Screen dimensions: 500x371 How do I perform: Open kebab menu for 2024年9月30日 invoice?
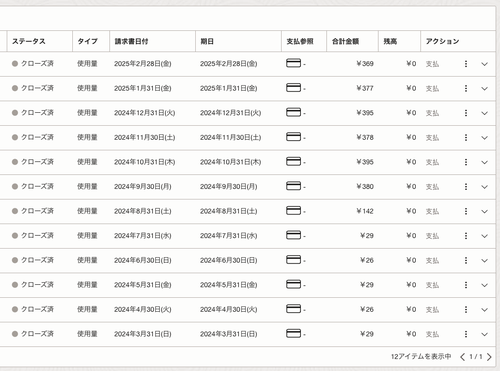(x=466, y=187)
